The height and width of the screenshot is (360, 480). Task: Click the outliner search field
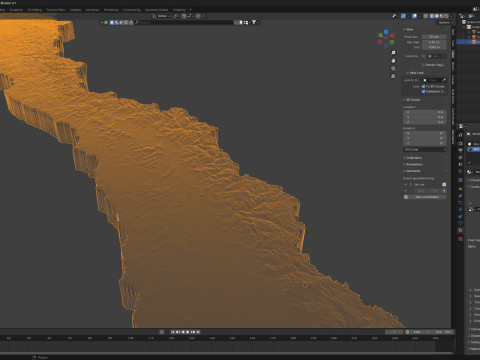[184, 22]
